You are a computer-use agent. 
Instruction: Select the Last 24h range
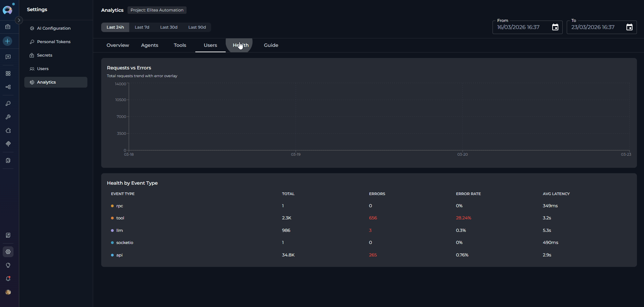[x=115, y=27]
